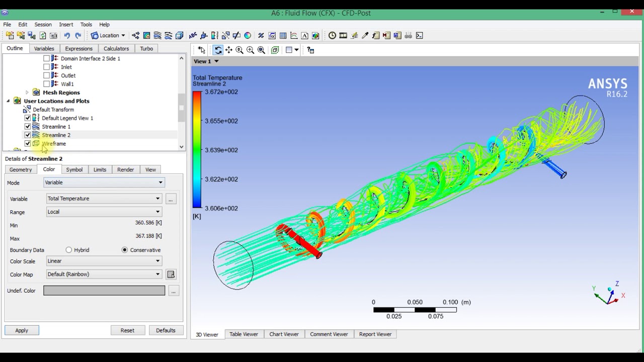Open the Location dropdown in toolbar
Image resolution: width=644 pixels, height=362 pixels.
[x=108, y=36]
